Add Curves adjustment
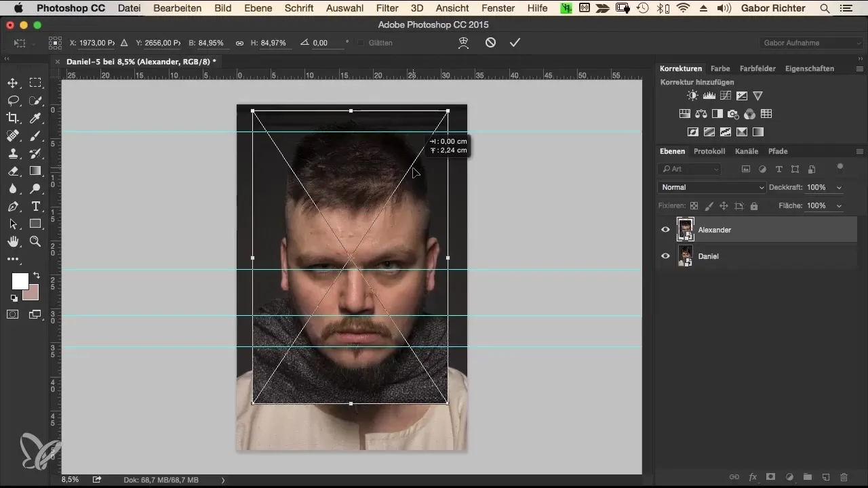 click(x=726, y=96)
